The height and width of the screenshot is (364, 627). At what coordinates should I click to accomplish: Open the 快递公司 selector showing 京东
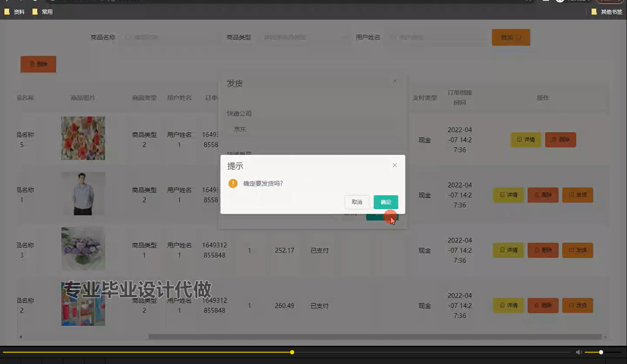(312, 129)
